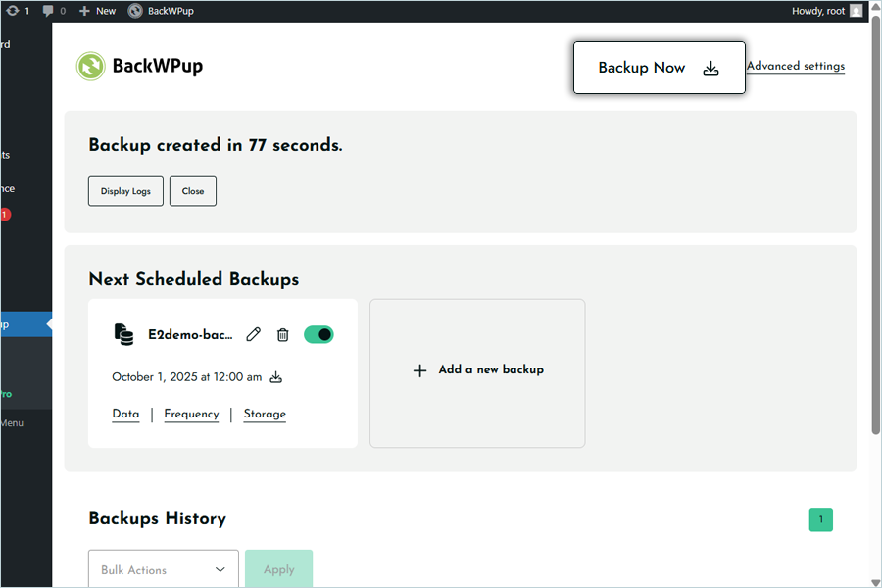Click page 1 in Backups History pagination

(x=820, y=519)
